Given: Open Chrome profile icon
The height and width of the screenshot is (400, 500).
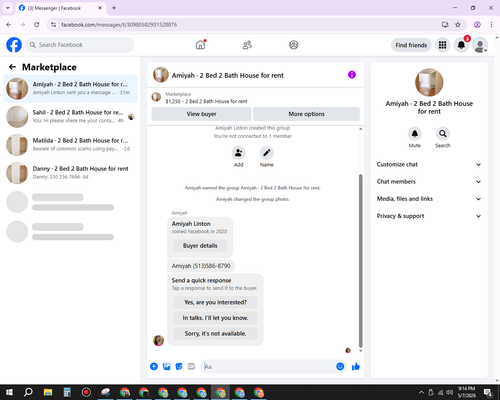Looking at the screenshot, I should 477,25.
